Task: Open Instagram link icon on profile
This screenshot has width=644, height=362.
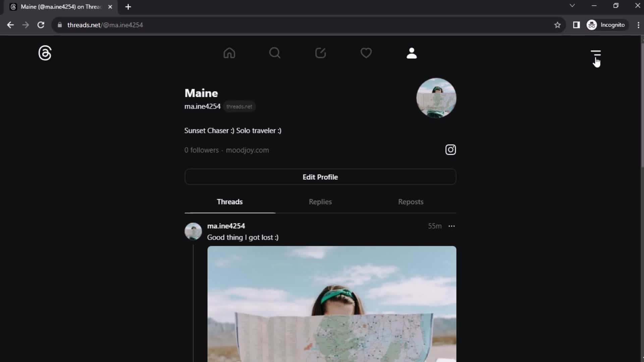Action: coord(450,149)
